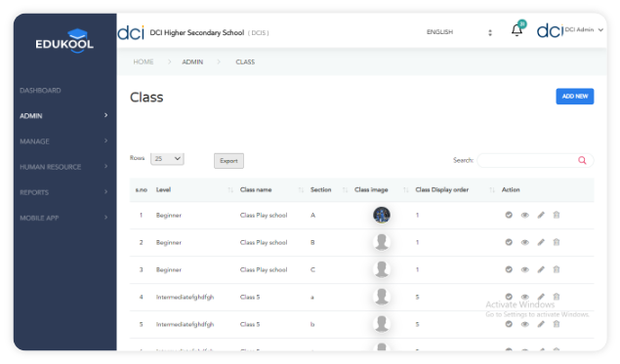The height and width of the screenshot is (364, 620).
Task: Sort by Section column arrows
Action: pyautogui.click(x=345, y=190)
